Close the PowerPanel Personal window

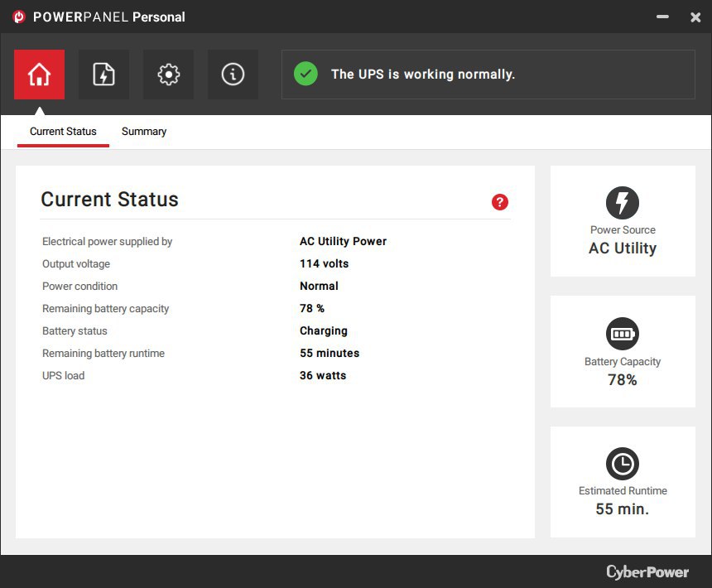point(695,17)
